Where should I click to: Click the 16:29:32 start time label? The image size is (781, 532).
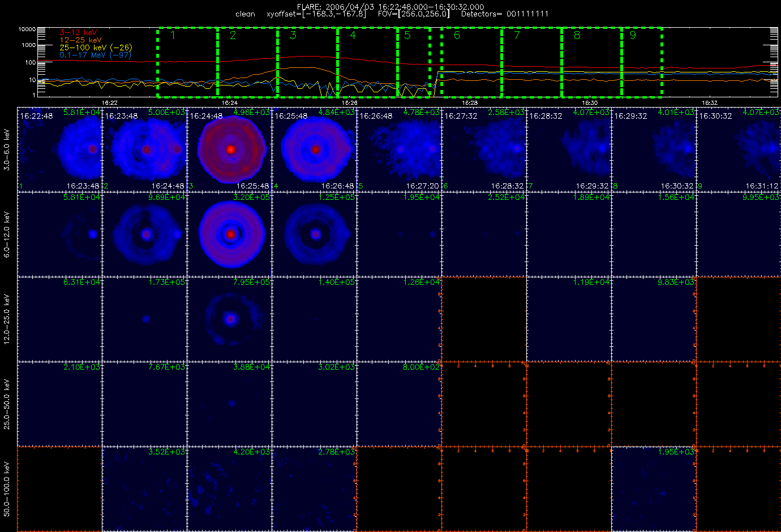[630, 116]
